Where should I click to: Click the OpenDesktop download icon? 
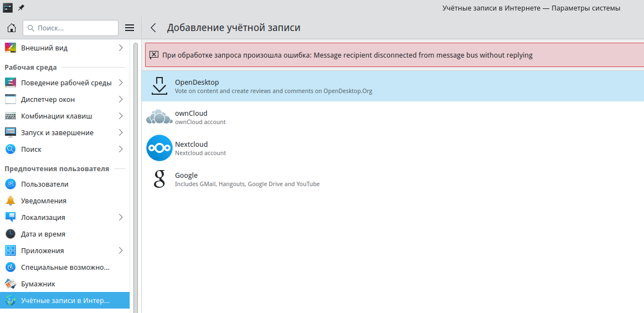[159, 86]
